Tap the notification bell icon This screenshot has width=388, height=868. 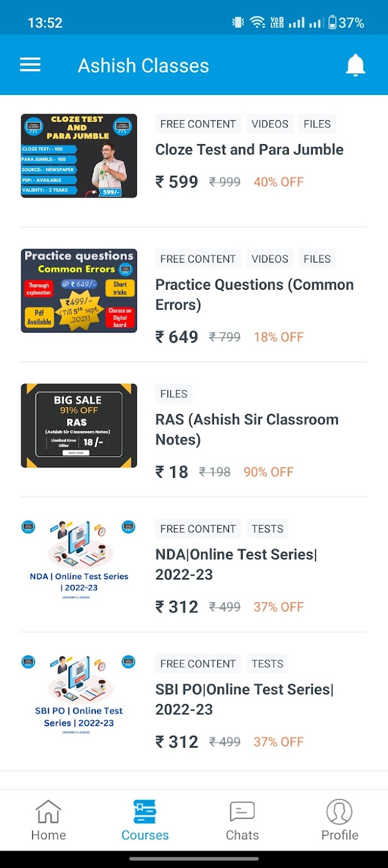coord(355,65)
